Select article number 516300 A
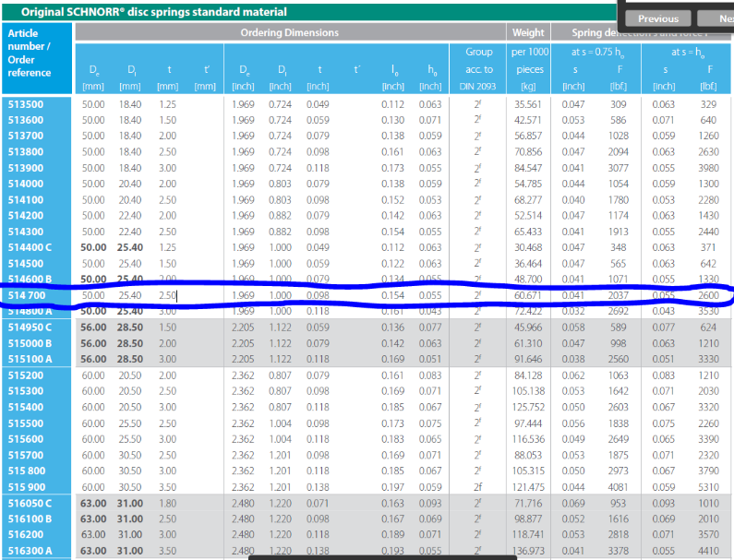This screenshot has width=734, height=560. pos(30,551)
